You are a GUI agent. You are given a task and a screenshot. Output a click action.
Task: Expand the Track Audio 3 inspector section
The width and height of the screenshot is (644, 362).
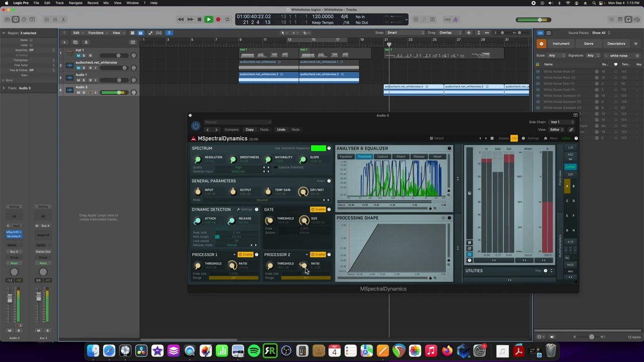click(x=4, y=88)
